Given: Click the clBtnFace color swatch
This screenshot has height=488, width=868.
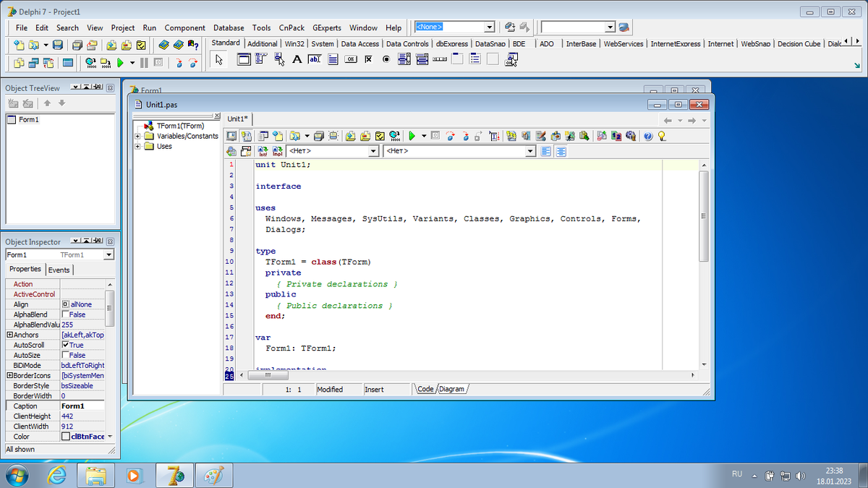Looking at the screenshot, I should [x=66, y=437].
